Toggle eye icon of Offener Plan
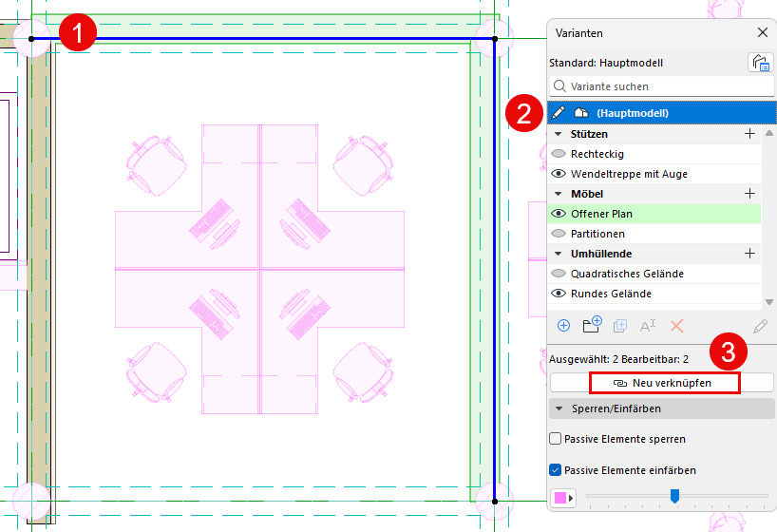Screen dimensions: 777x532 click(x=559, y=214)
